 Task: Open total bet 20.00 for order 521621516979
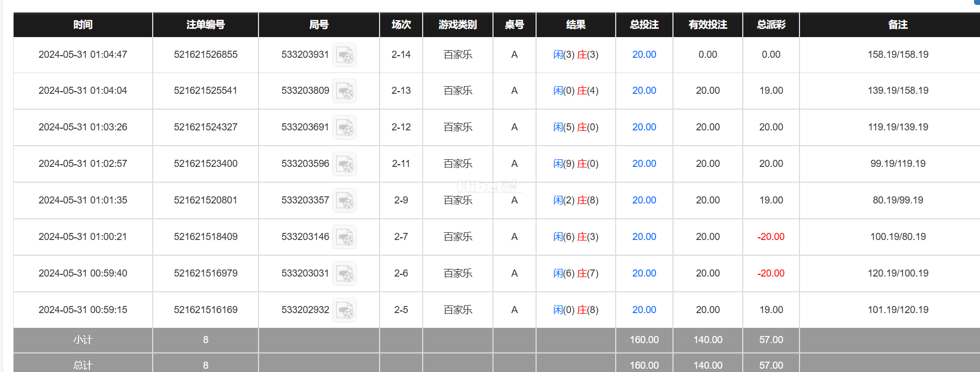pyautogui.click(x=644, y=273)
